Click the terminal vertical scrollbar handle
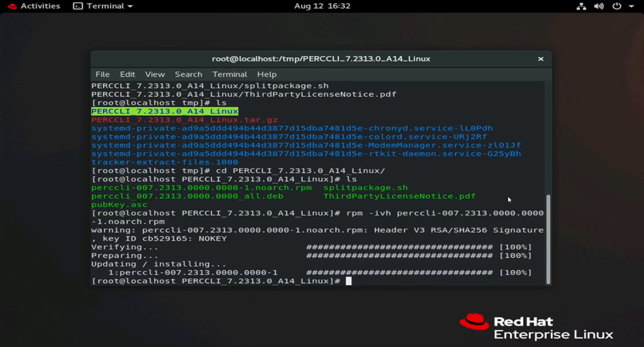This screenshot has height=347, width=644. pos(548,239)
